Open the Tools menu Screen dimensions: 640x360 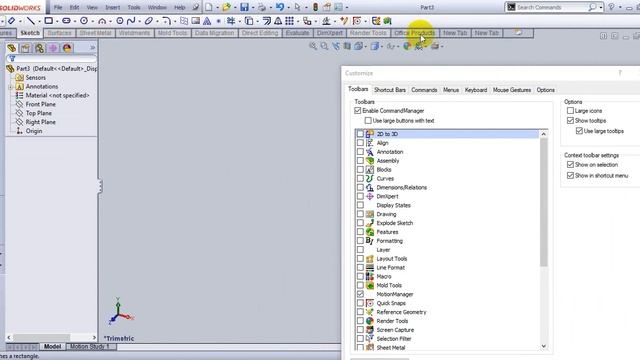134,7
